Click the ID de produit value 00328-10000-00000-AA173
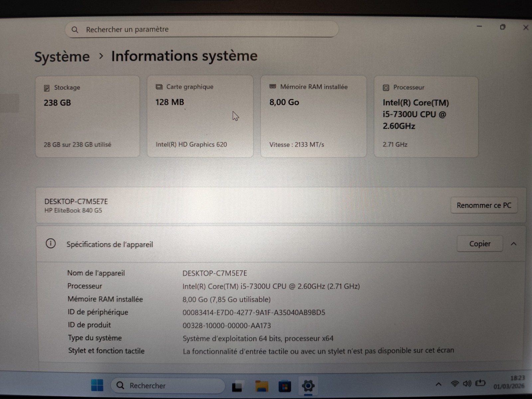 coord(227,326)
